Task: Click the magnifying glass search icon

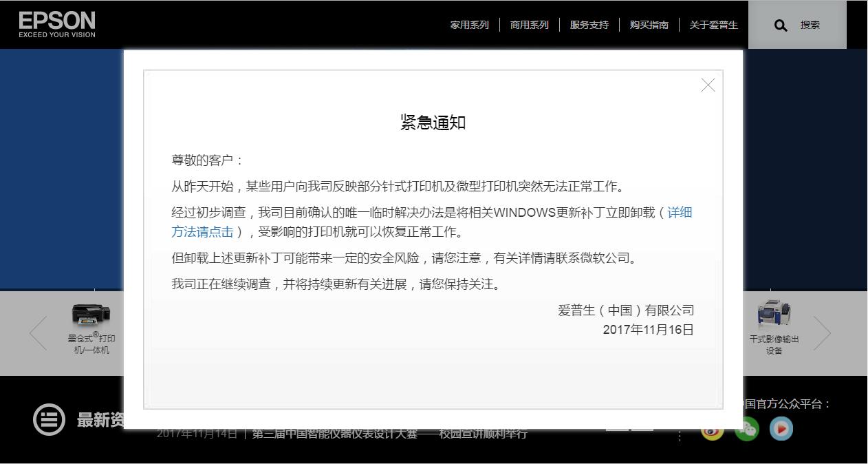Action: pyautogui.click(x=781, y=25)
